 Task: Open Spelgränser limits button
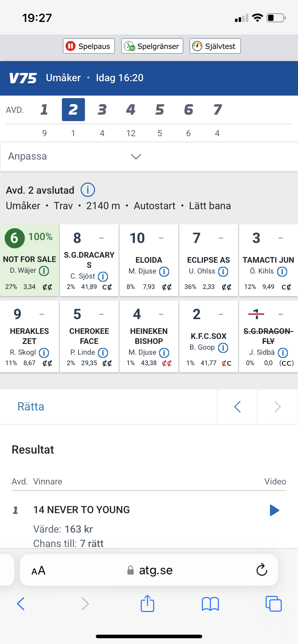pos(152,46)
